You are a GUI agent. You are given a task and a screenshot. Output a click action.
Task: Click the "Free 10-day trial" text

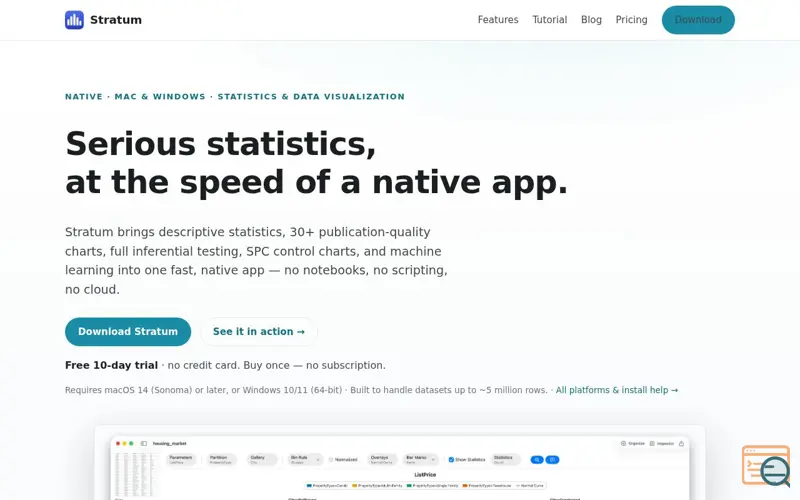tap(111, 365)
